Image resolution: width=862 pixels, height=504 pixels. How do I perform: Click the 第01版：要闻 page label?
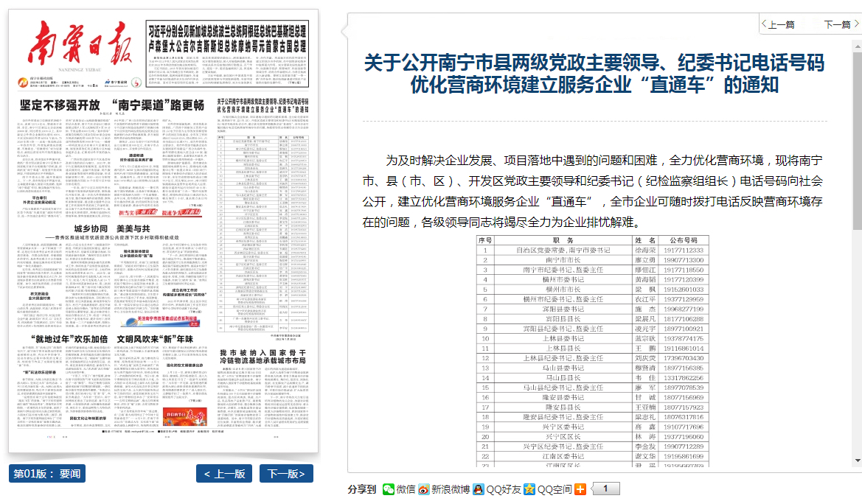click(x=47, y=474)
